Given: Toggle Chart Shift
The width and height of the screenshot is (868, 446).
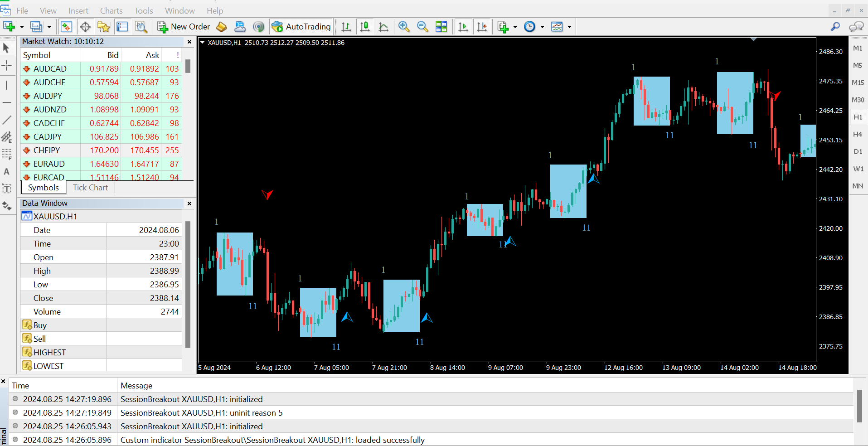Looking at the screenshot, I should point(482,27).
